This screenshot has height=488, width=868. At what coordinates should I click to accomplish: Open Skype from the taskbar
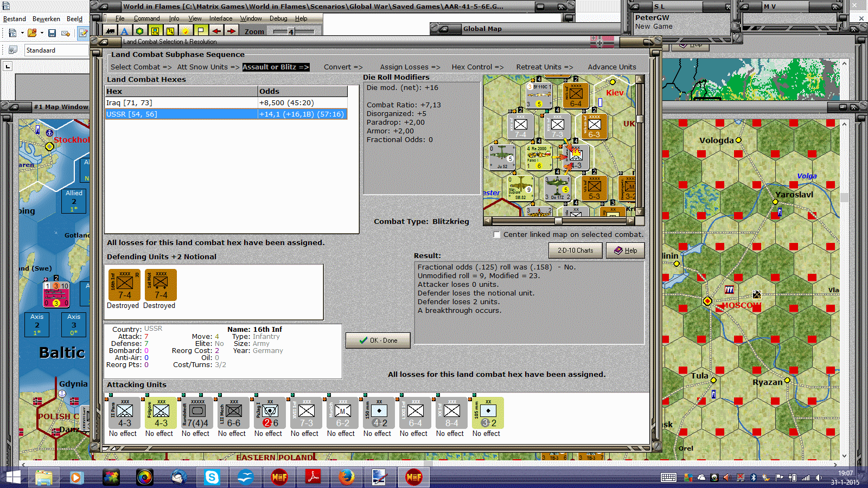click(x=212, y=477)
